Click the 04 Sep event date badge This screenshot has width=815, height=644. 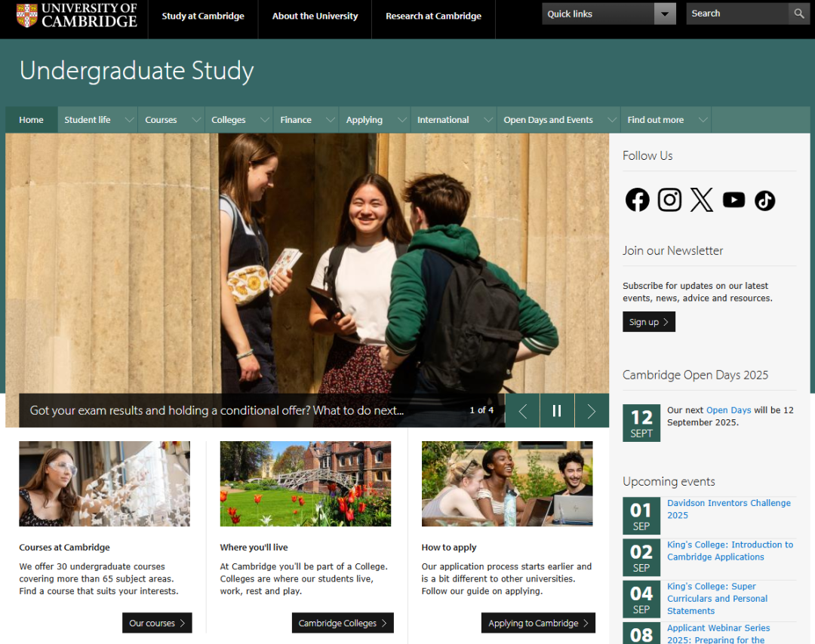[x=641, y=599]
